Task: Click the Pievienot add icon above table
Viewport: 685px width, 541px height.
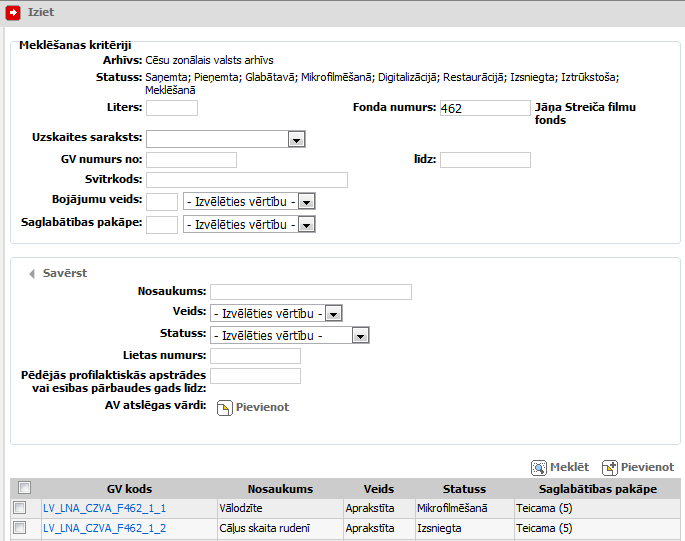Action: (609, 467)
